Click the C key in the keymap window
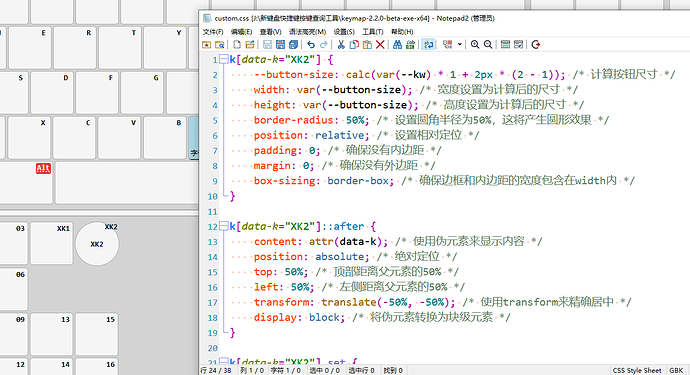Screen dimensions: 690x375 (74, 138)
